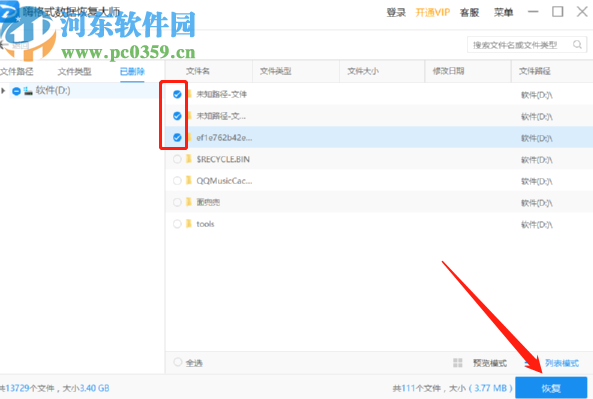
Task: Select the 软件(D:) drive label in tree
Action: click(x=53, y=90)
